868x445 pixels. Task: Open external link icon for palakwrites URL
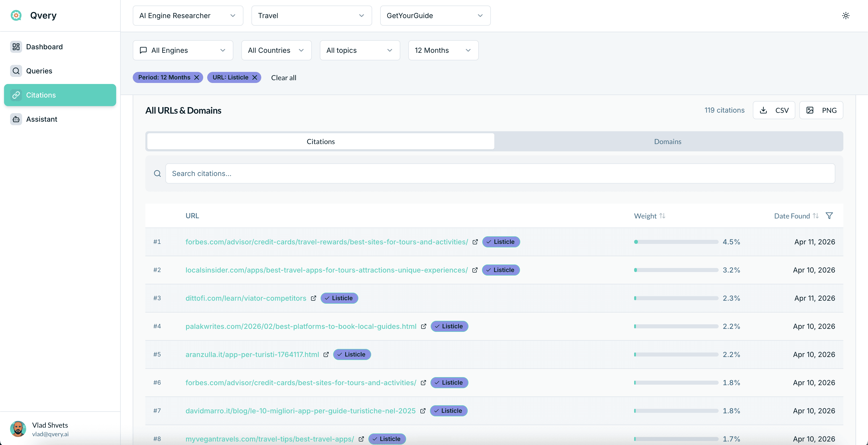tap(423, 326)
